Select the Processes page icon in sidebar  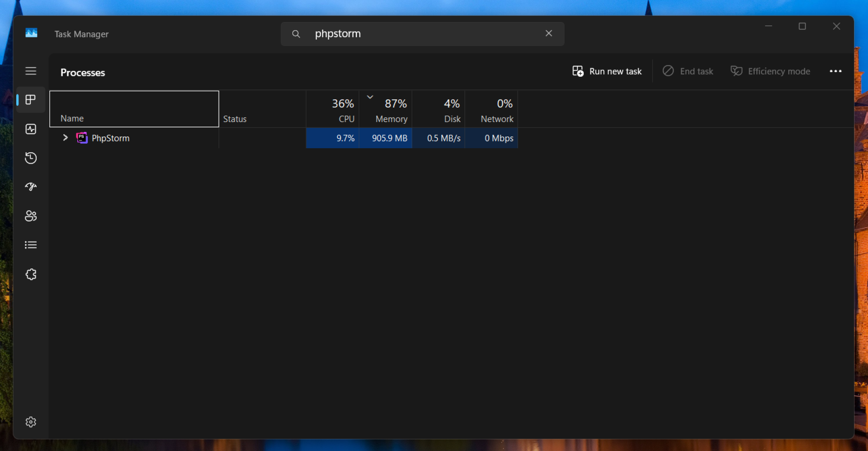31,99
